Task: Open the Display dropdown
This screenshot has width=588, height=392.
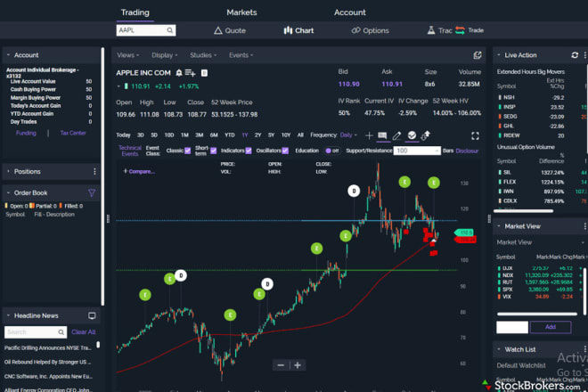Action: click(x=164, y=55)
